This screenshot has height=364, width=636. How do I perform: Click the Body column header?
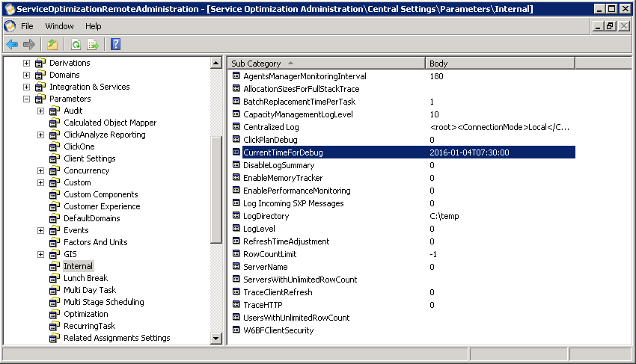click(500, 64)
